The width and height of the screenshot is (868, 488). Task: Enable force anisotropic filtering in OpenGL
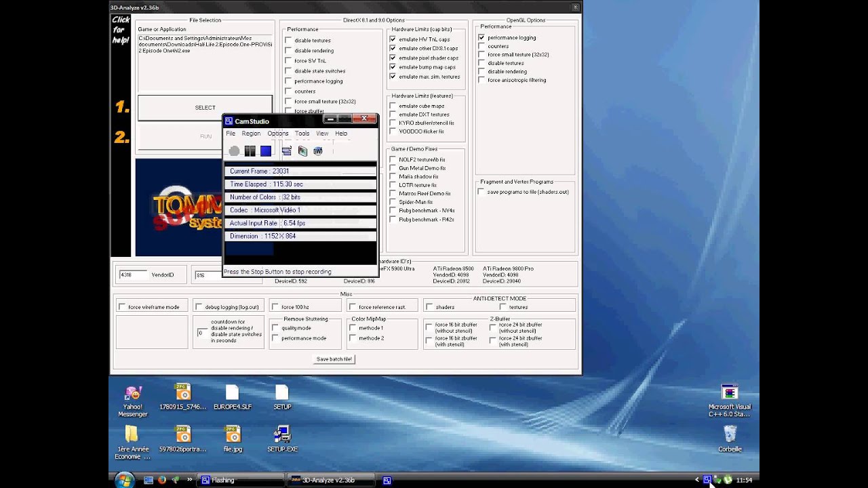coord(481,80)
